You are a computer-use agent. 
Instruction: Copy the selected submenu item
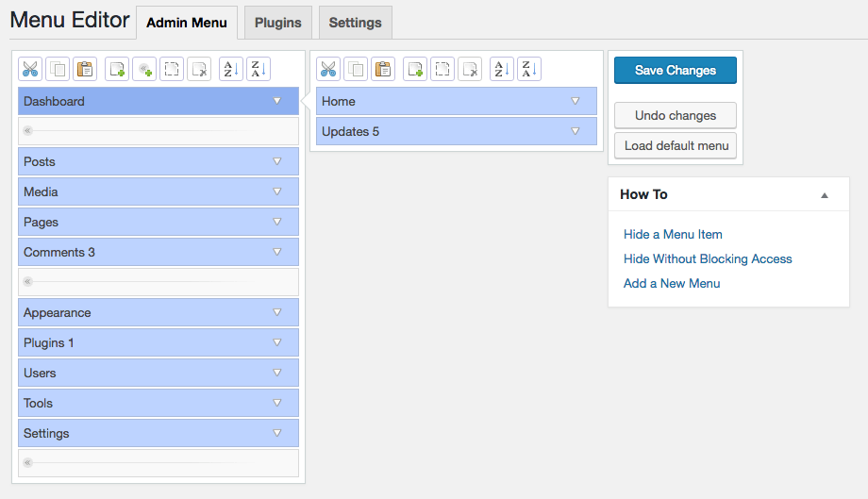tap(356, 69)
